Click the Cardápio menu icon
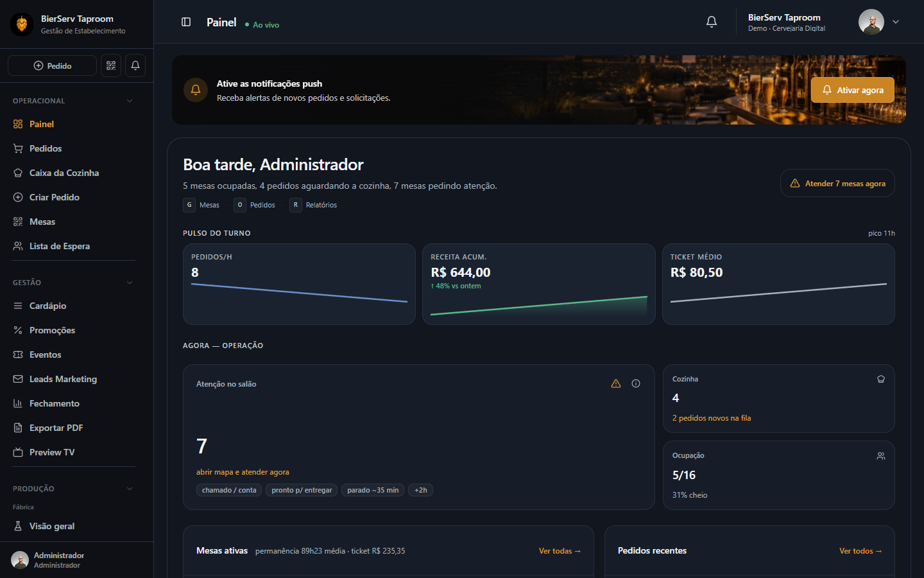This screenshot has height=578, width=924. [x=18, y=306]
